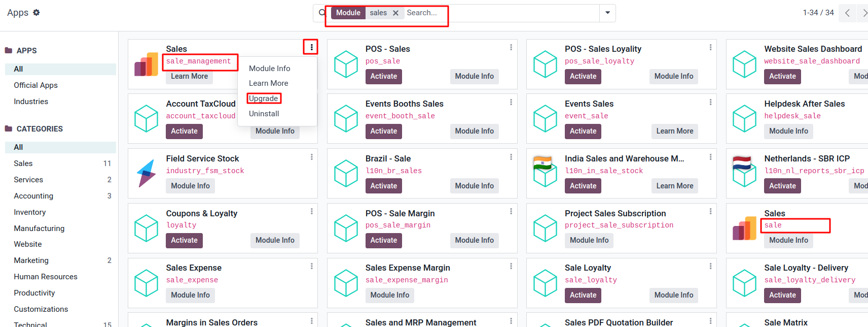Activate the Website Sales Dashboard module
The height and width of the screenshot is (327, 868).
(782, 76)
